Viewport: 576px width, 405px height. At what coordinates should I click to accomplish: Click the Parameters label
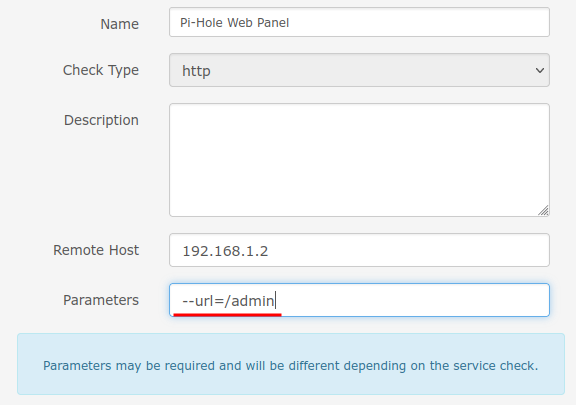pos(101,300)
